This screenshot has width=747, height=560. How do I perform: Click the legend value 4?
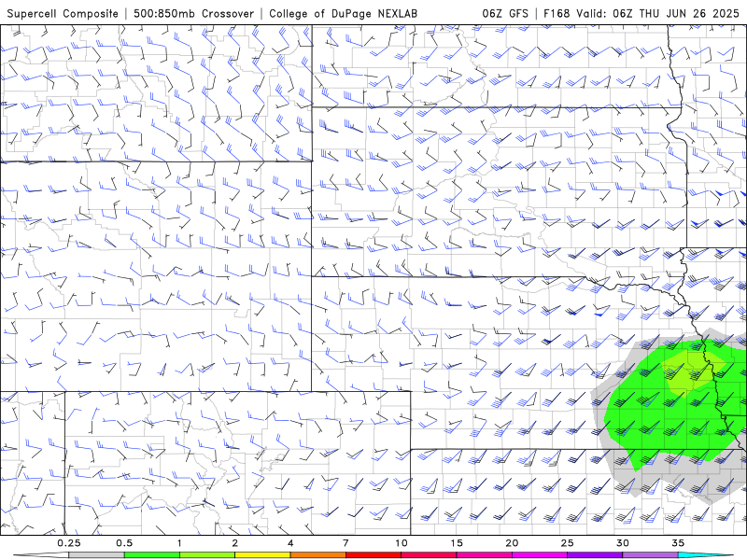290,543
